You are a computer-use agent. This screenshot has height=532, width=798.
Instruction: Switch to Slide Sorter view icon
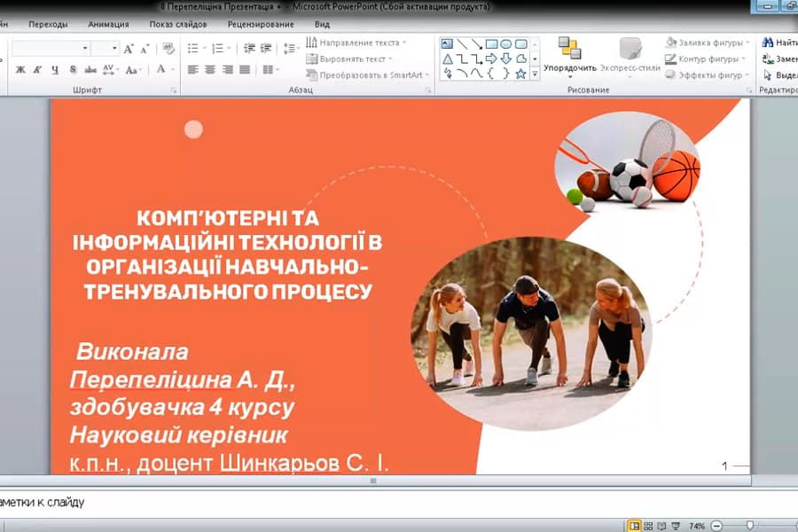point(648,525)
